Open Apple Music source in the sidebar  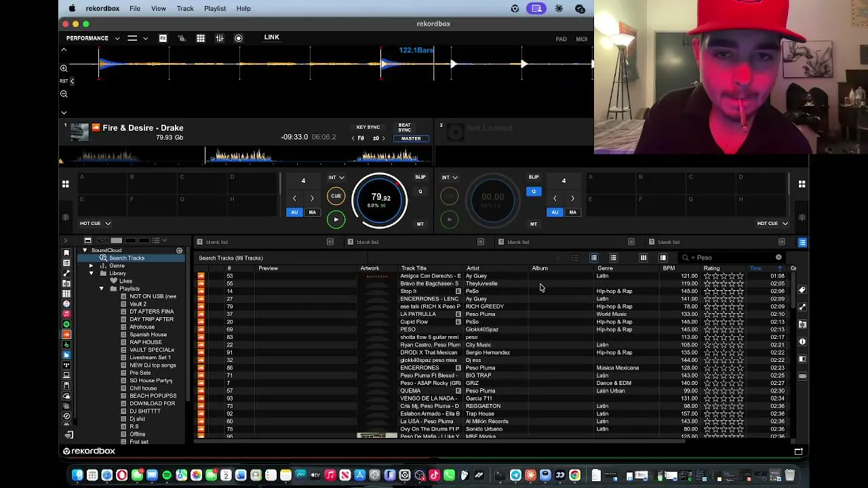point(66,314)
